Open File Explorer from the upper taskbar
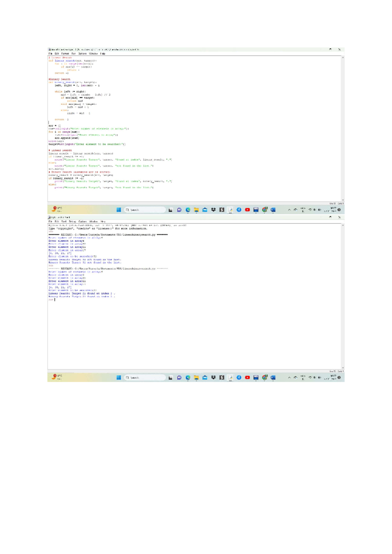Image resolution: width=392 pixels, height=554 pixels. 196,210
